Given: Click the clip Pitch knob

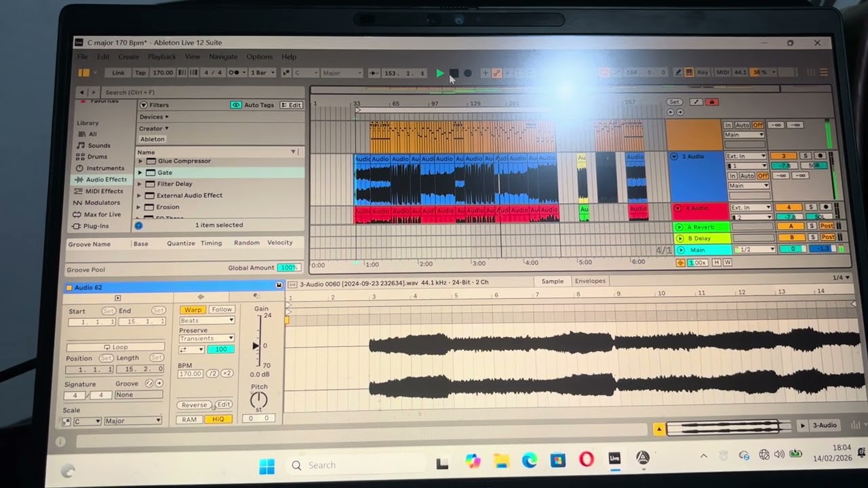Looking at the screenshot, I should coord(259,401).
